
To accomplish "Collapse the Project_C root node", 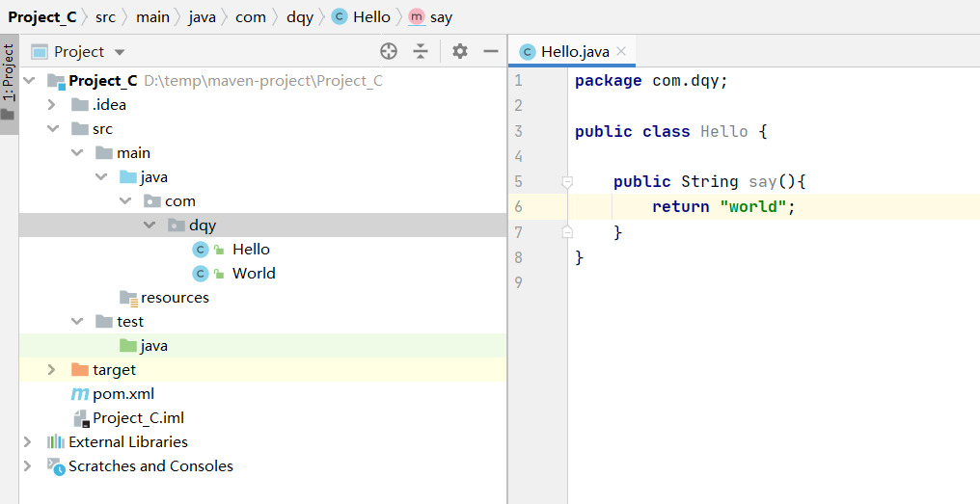I will (29, 81).
